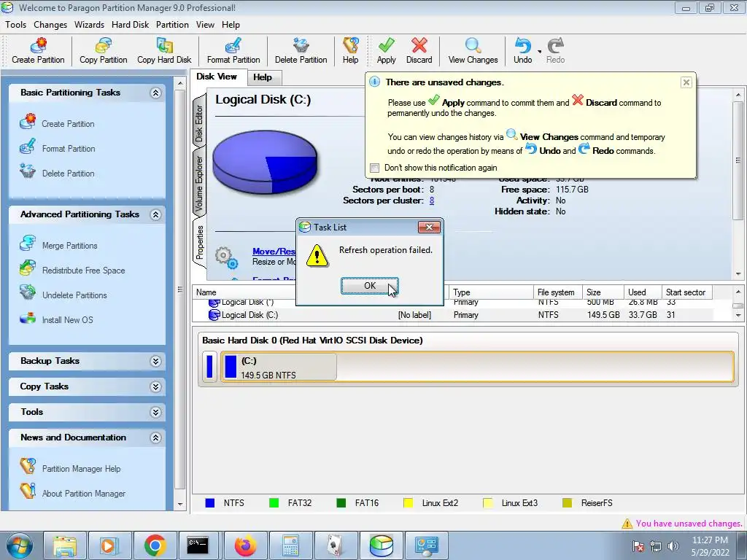The image size is (747, 560).
Task: Click the Linux Ext2 legend color swatch
Action: tap(409, 503)
